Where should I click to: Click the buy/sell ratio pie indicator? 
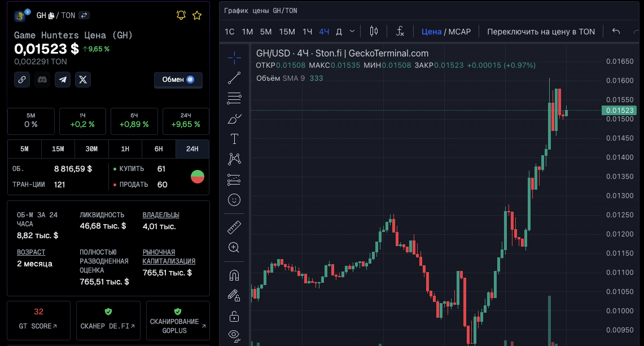click(198, 177)
